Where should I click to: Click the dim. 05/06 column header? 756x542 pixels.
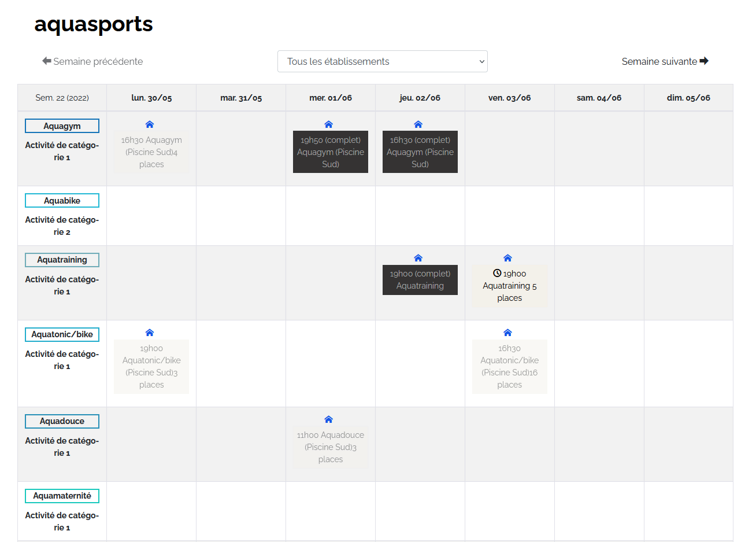click(x=688, y=98)
